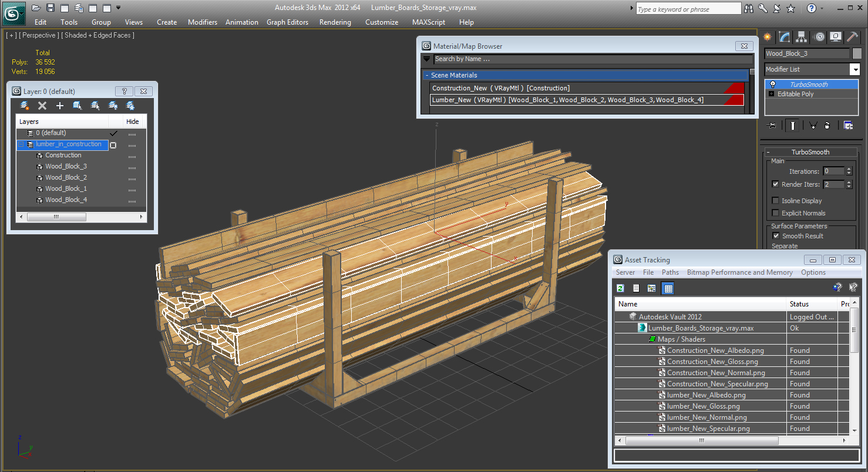
Task: Toggle Smooth Result checkbox
Action: click(776, 236)
